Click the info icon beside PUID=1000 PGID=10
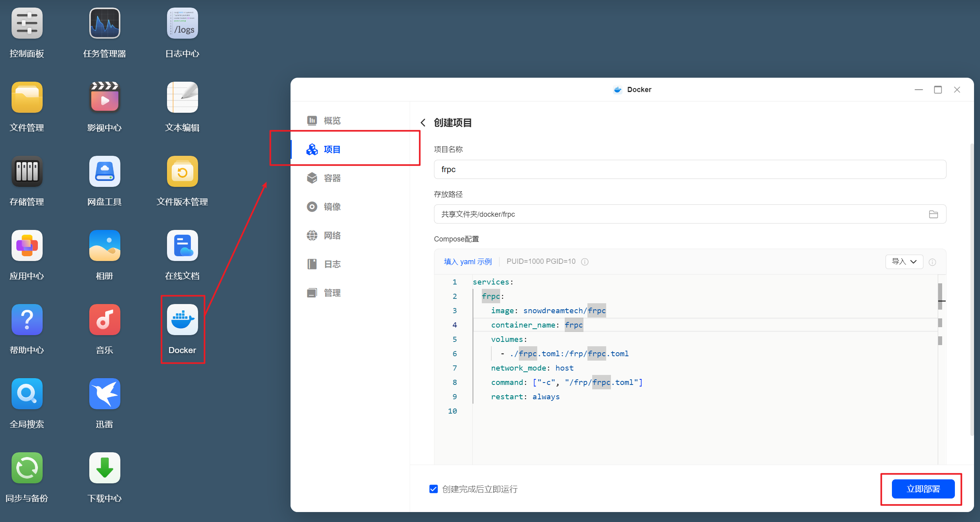Screen dimensions: 980x522 coord(585,262)
